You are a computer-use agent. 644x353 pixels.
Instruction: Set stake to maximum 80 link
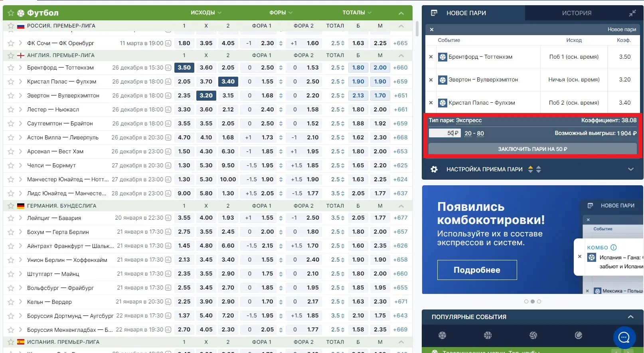click(480, 133)
